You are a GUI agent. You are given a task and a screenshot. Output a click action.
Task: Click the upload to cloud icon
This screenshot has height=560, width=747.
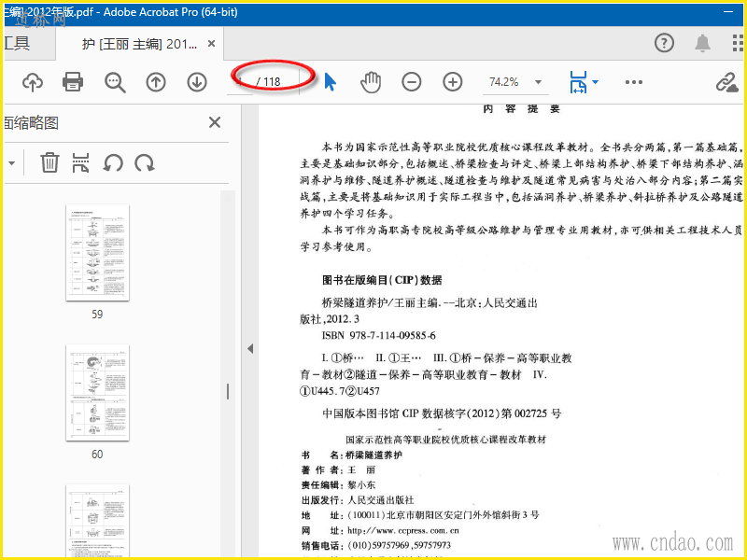33,82
